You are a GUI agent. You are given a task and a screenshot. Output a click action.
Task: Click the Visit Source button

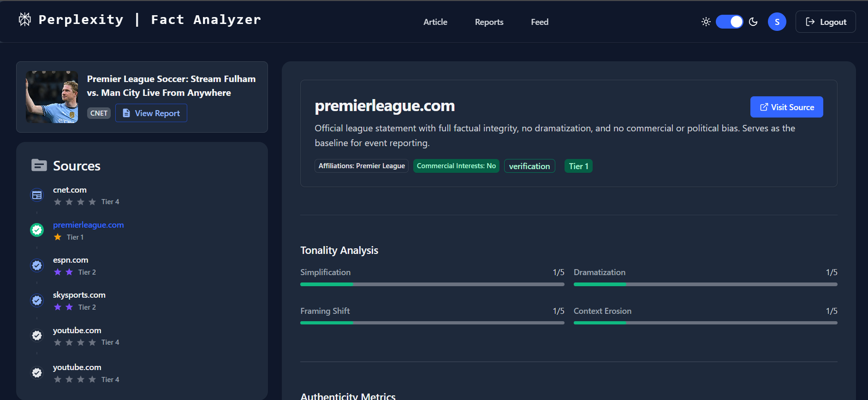[786, 107]
